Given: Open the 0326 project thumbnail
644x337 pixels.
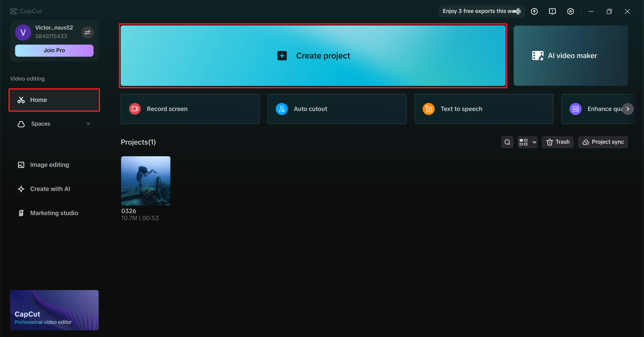Looking at the screenshot, I should coord(145,180).
